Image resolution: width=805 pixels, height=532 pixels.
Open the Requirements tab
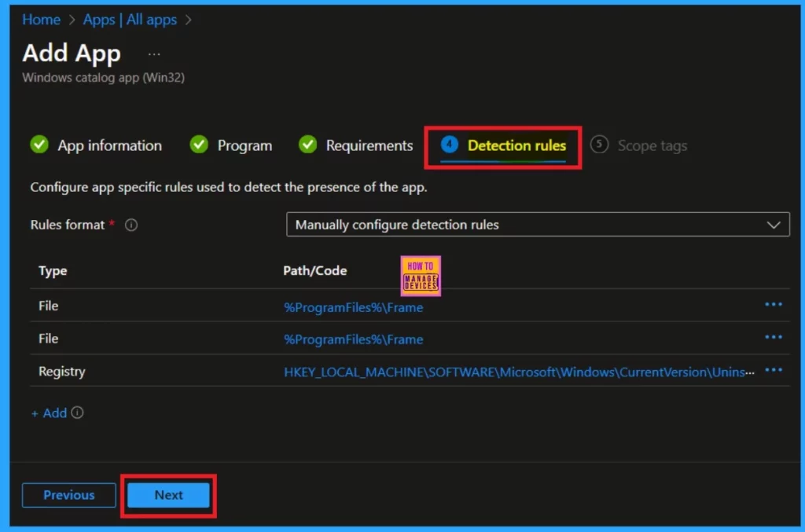(355, 145)
